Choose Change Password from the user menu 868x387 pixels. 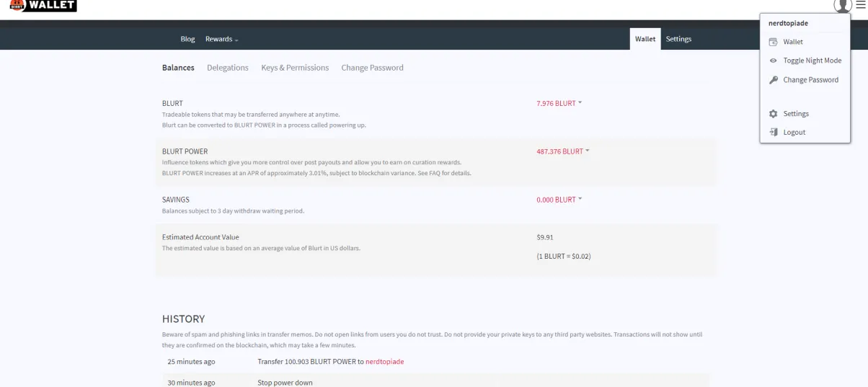click(x=811, y=80)
